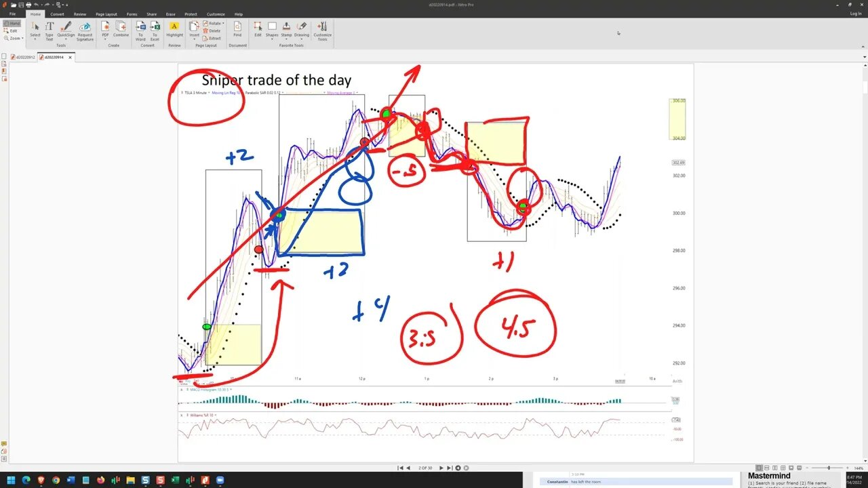Open the Protect ribbon tab

click(191, 14)
